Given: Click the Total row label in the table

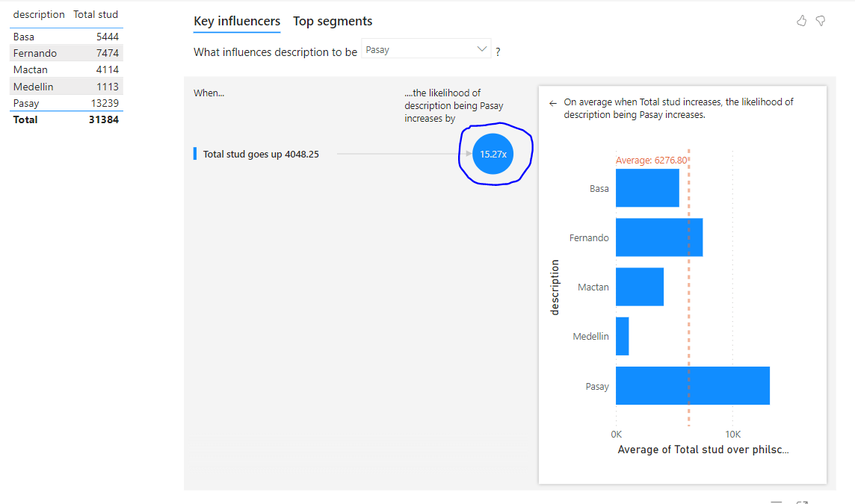Looking at the screenshot, I should (x=25, y=119).
